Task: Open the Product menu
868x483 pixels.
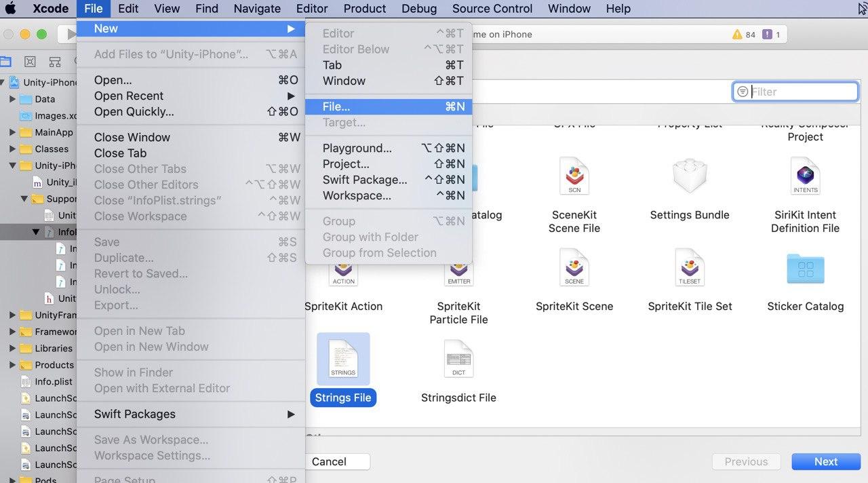Action: tap(365, 9)
